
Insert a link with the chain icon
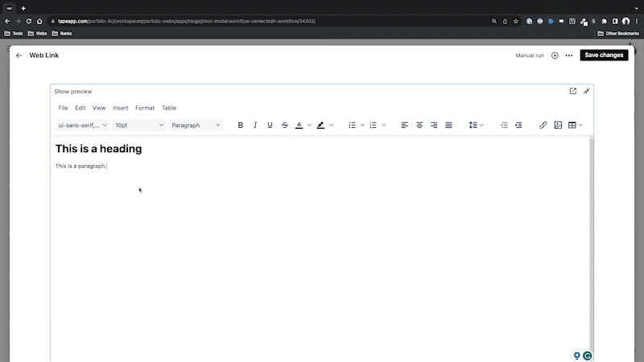tap(543, 125)
